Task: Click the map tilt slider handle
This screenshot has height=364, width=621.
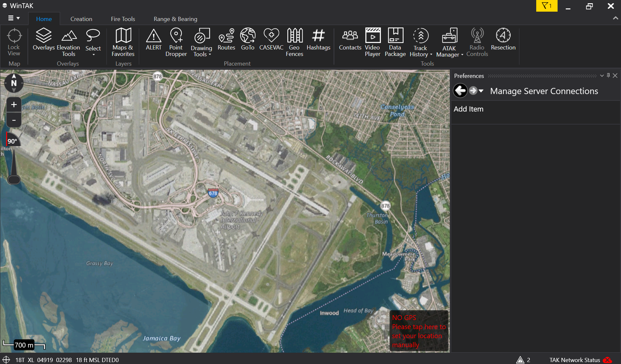Action: pos(14,180)
